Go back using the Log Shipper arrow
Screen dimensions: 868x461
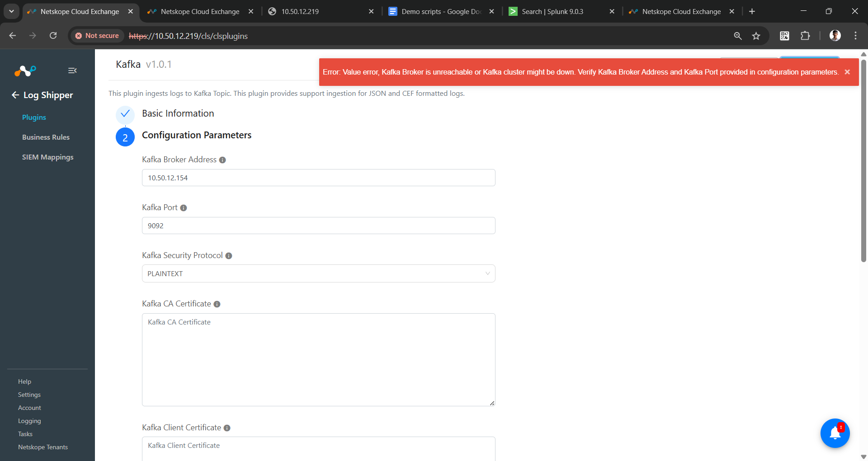[x=15, y=95]
